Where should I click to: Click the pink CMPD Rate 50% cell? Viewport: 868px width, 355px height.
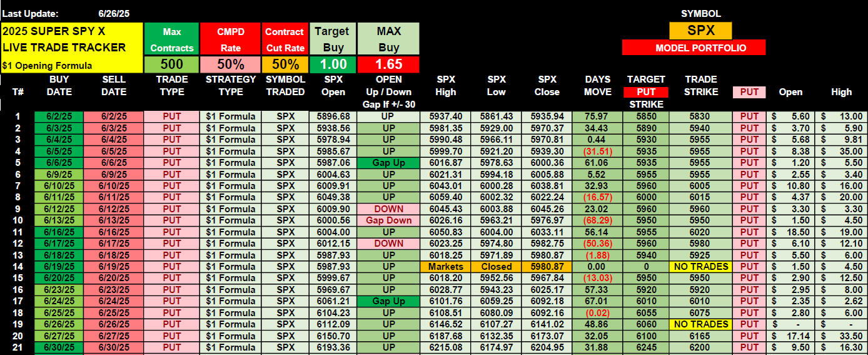230,64
